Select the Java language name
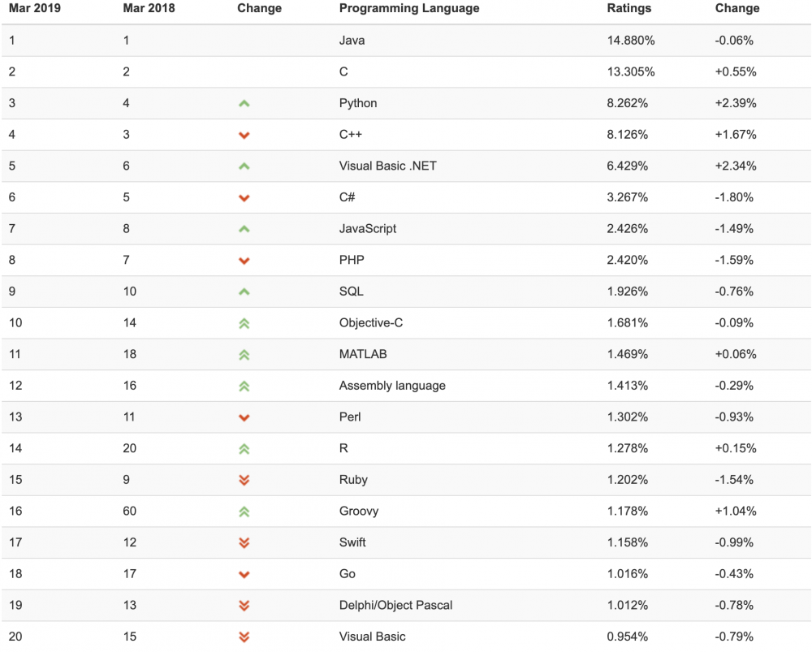The image size is (812, 652). tap(352, 40)
